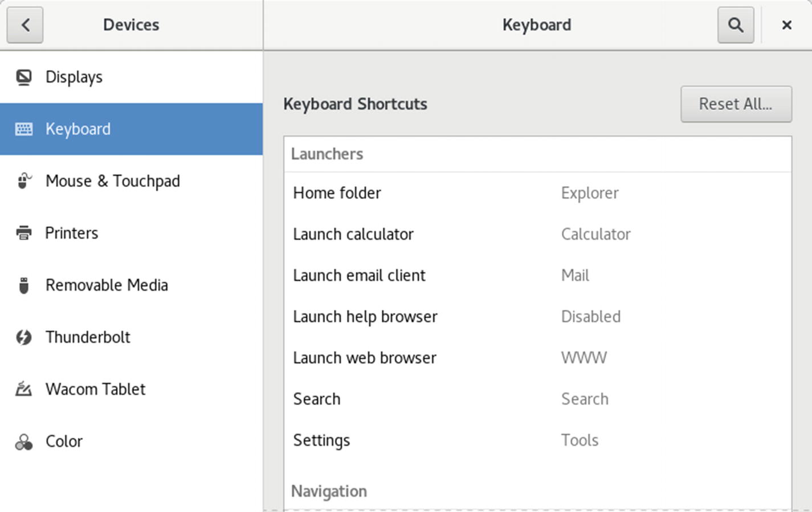Viewport: 812px width, 512px height.
Task: Select the Launch email client row
Action: click(x=537, y=276)
